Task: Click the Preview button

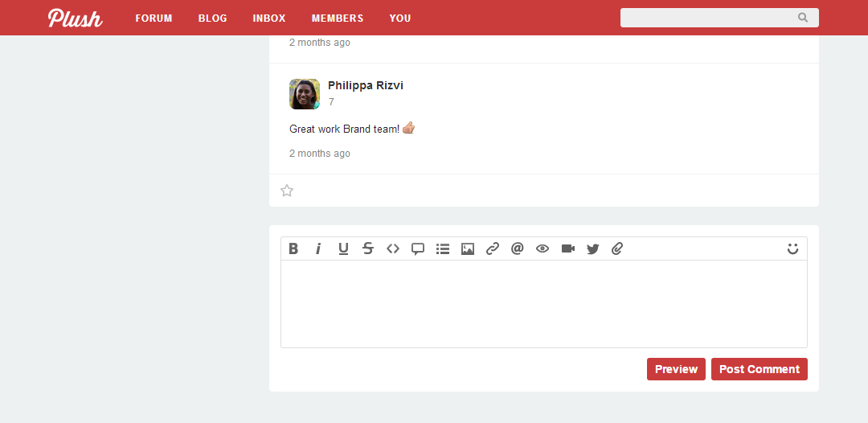Action: (676, 369)
